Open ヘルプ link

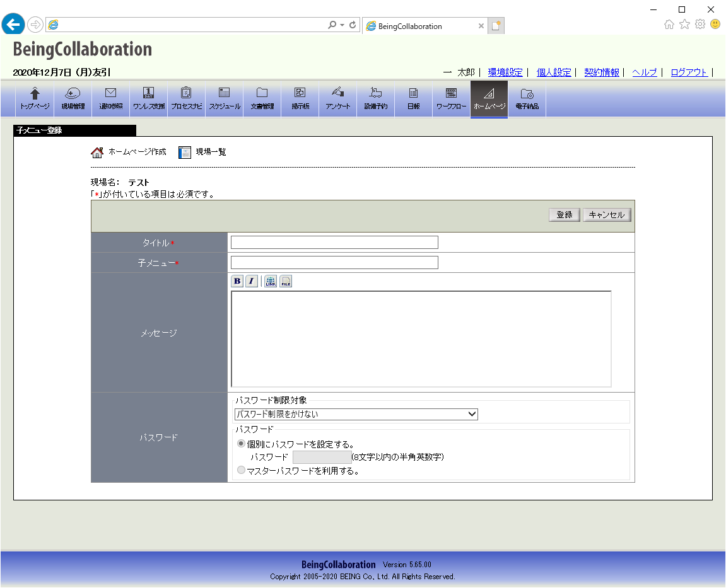tap(645, 72)
